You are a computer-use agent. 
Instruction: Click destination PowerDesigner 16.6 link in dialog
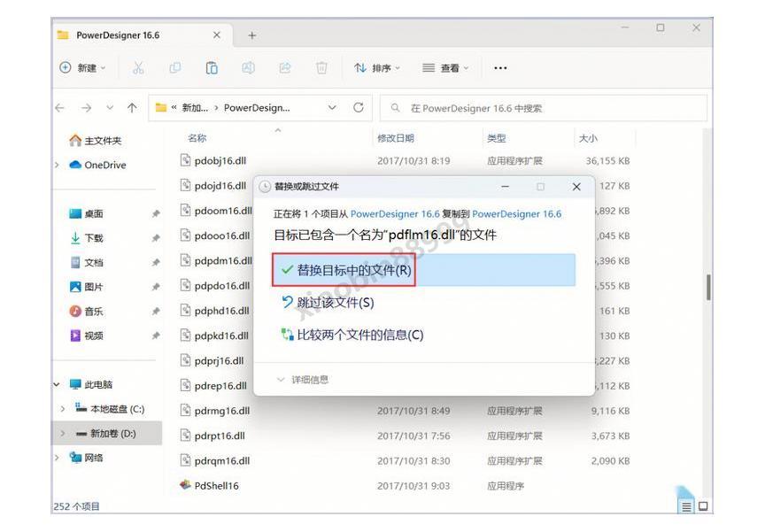click(517, 213)
